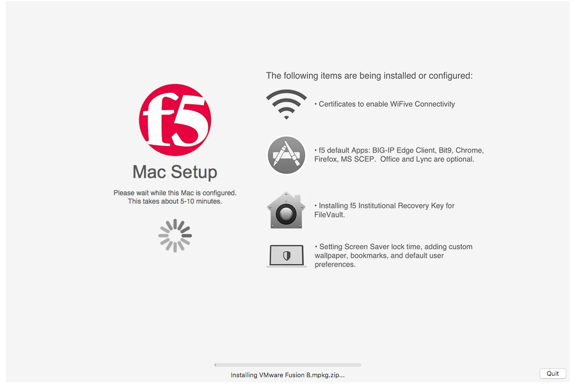Quit the Mac Setup installer
The height and width of the screenshot is (392, 576).
click(x=552, y=374)
